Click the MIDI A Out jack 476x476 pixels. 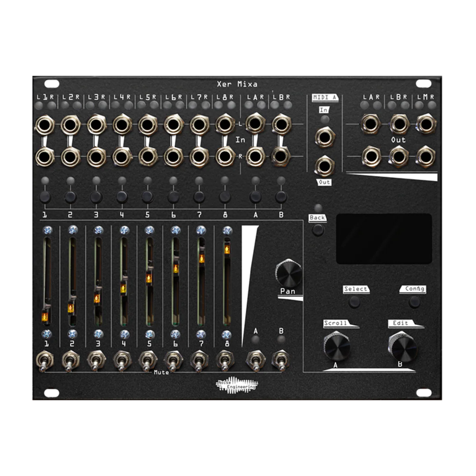[x=324, y=165]
